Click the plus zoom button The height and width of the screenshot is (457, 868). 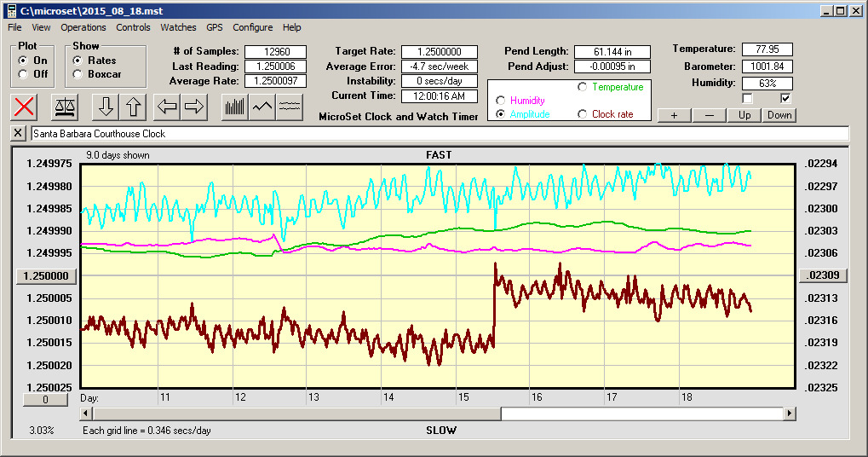pos(674,115)
